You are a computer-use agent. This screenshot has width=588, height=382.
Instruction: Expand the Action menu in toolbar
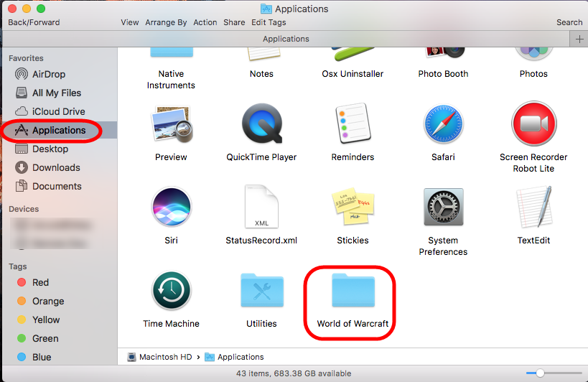(x=205, y=22)
